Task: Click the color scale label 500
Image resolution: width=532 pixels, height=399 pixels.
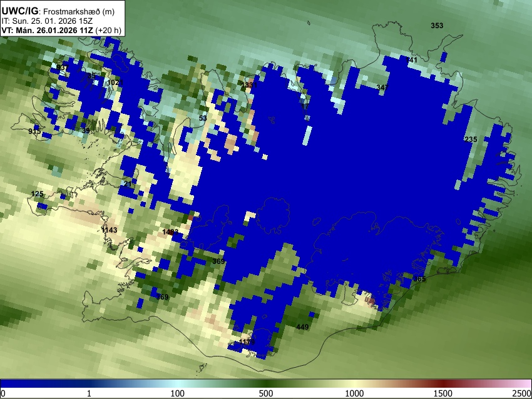Action: 266,393
